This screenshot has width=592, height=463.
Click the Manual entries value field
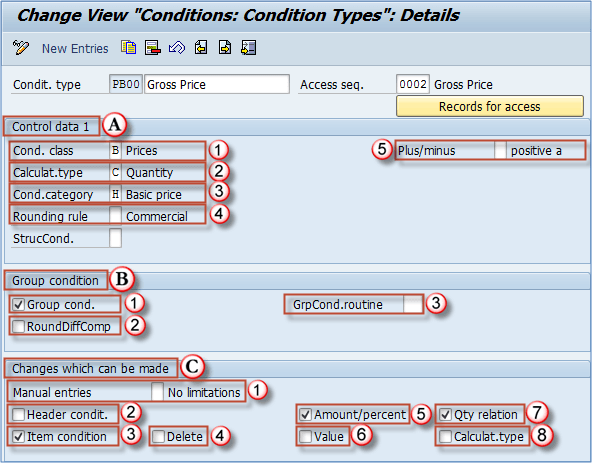click(157, 392)
